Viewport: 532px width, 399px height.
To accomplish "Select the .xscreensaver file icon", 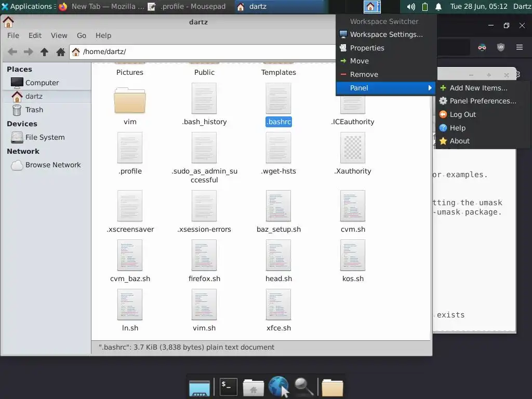I will 130,206.
